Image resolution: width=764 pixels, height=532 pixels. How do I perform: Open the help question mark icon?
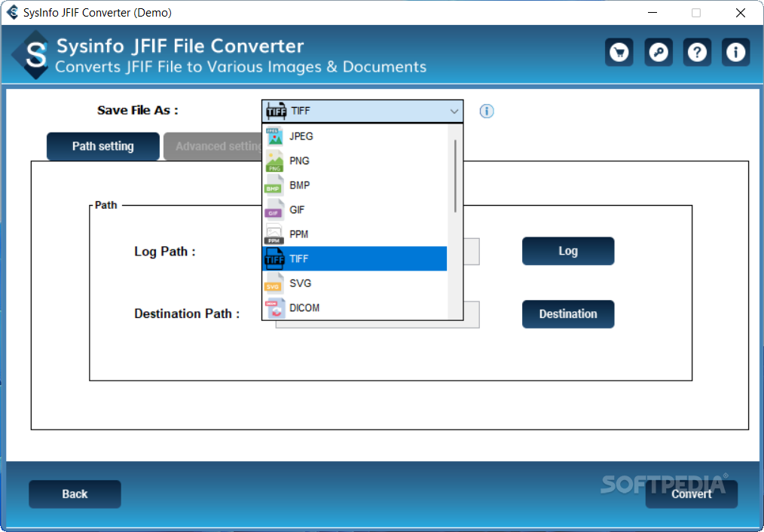(x=697, y=52)
